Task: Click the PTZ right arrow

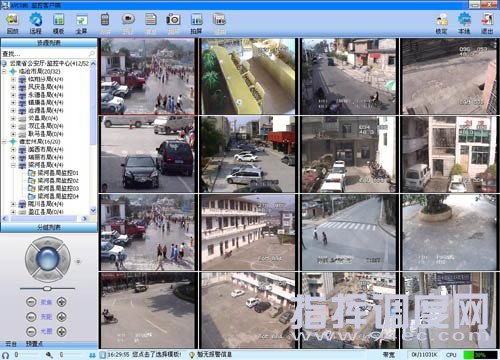Action: pos(65,259)
